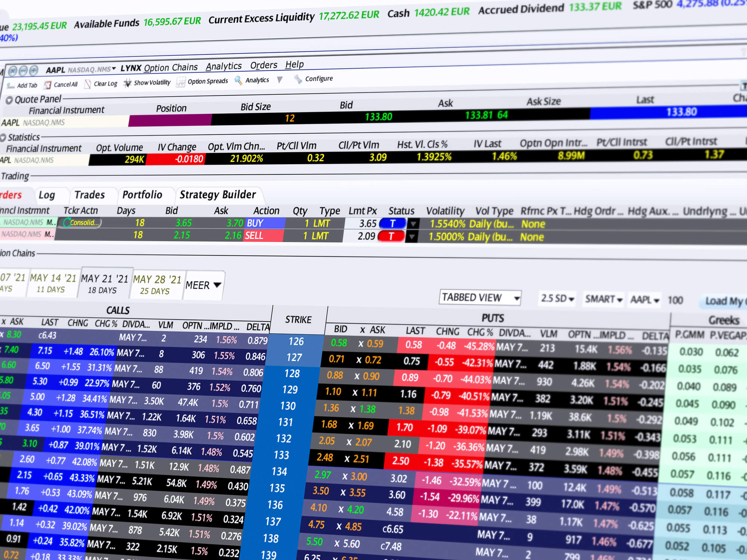Screen dimensions: 747x560
Task: Open the Orders menu
Action: [264, 65]
